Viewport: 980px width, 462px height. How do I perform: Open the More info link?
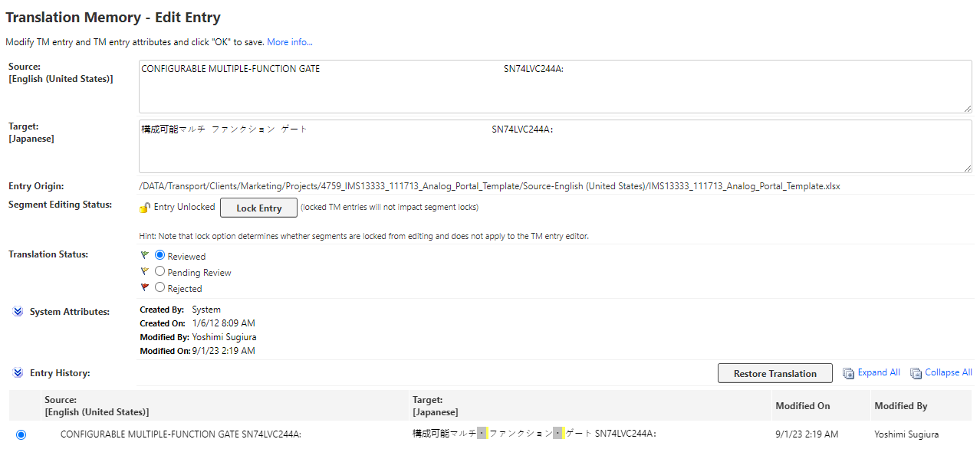tap(289, 41)
